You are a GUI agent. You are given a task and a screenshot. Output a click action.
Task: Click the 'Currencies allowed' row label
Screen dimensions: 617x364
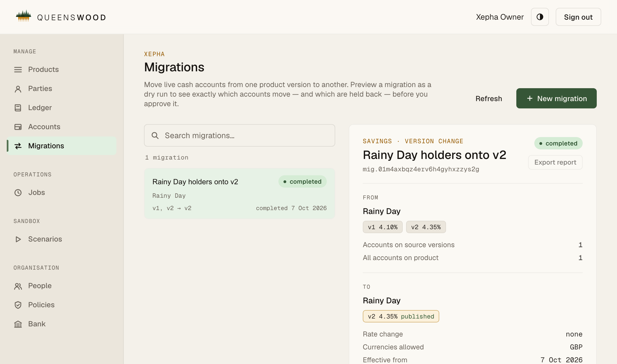coord(393,347)
